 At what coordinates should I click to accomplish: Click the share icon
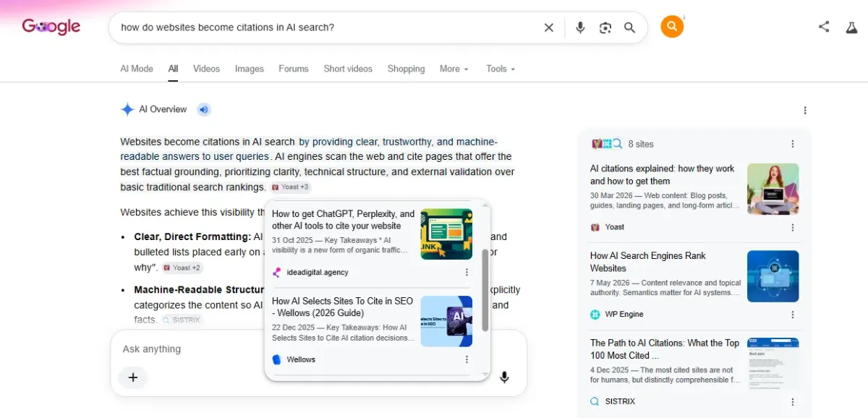[x=824, y=27]
